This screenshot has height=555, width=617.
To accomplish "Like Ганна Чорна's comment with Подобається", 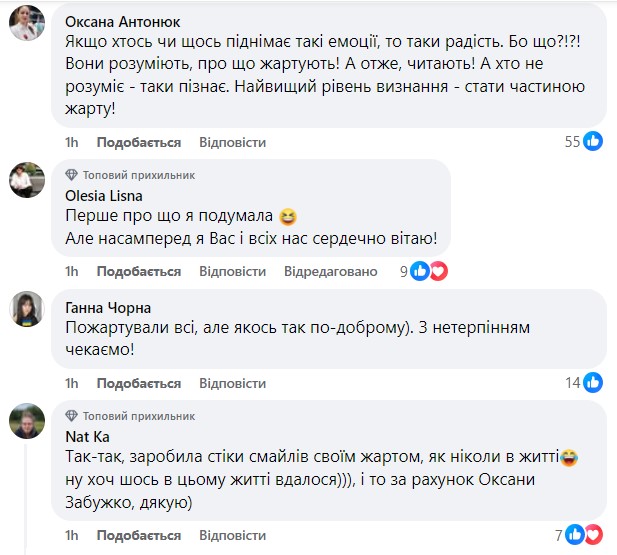I will pos(139,383).
